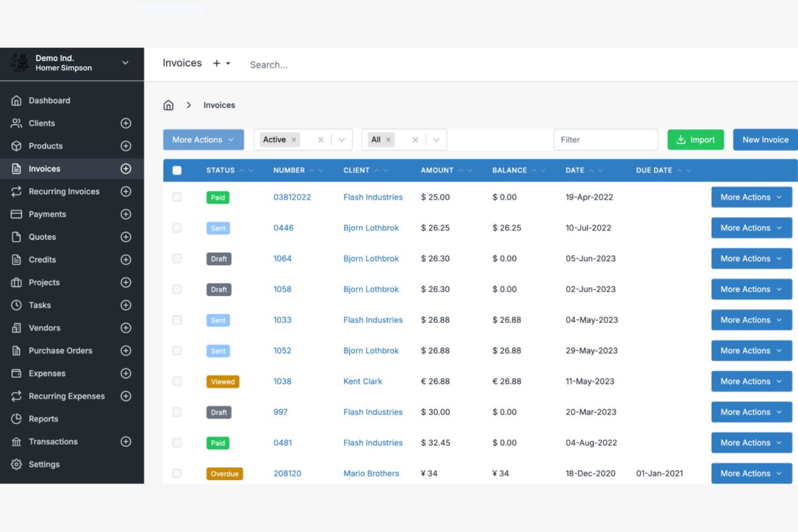This screenshot has height=532, width=798.
Task: Click the plus icon next to Expenses
Action: [126, 373]
